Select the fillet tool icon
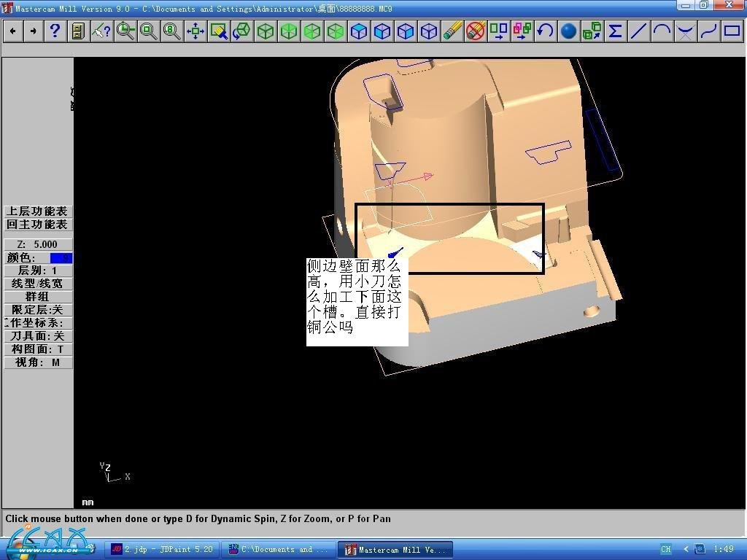This screenshot has height=560, width=747. click(685, 31)
